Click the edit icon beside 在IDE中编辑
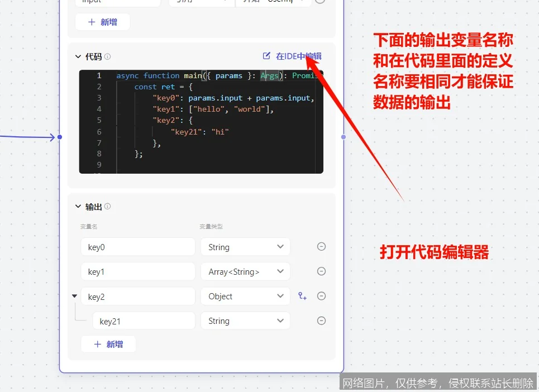 pos(266,56)
